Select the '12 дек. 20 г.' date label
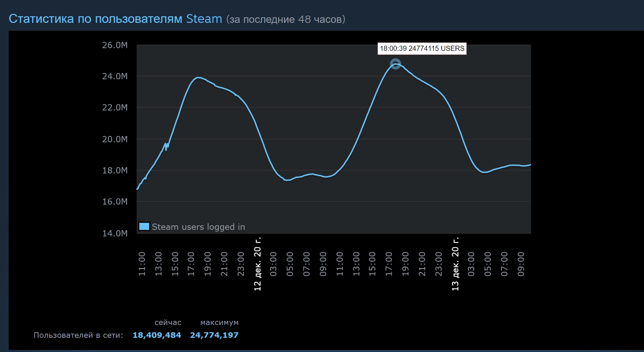Image resolution: width=644 pixels, height=352 pixels. pos(258,264)
